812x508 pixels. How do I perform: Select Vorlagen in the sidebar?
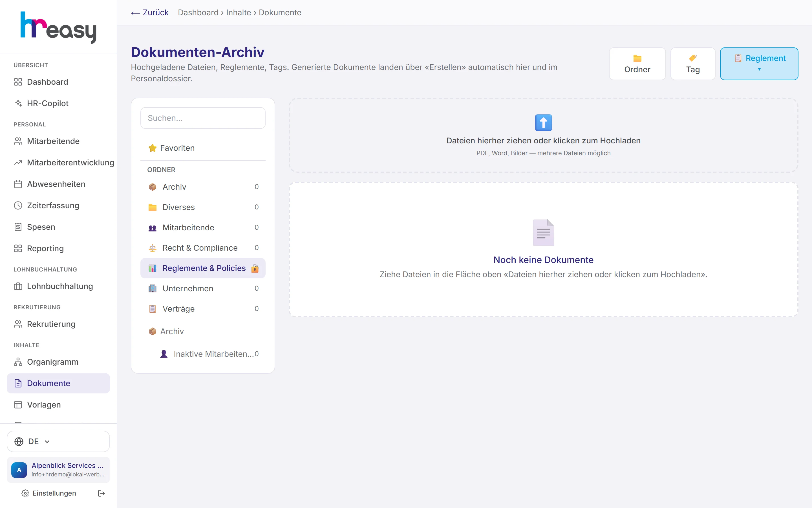point(58,404)
